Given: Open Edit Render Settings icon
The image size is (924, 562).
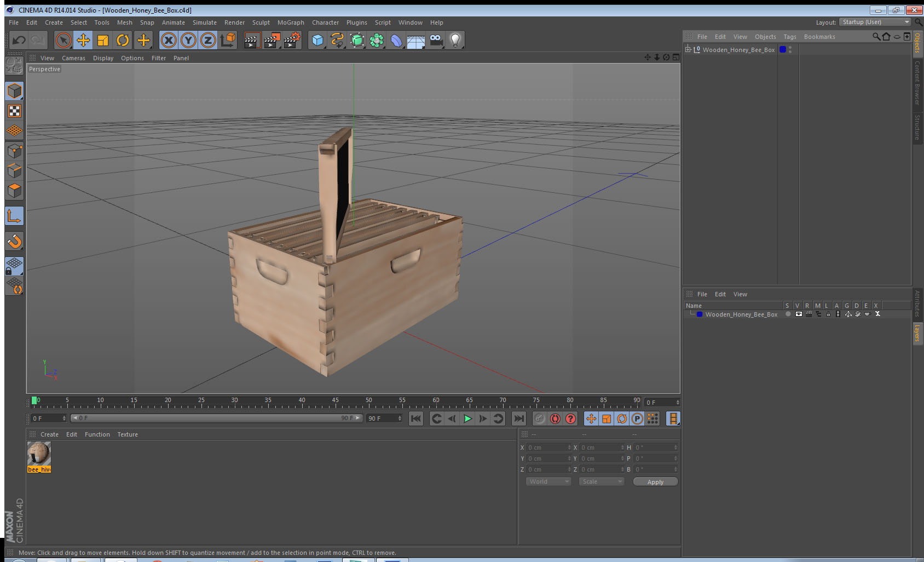Looking at the screenshot, I should [292, 40].
